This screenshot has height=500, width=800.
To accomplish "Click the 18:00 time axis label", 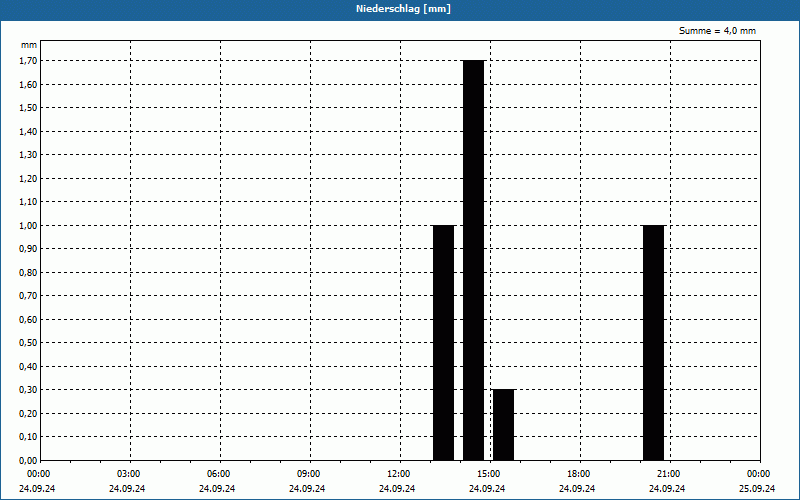I will (578, 474).
